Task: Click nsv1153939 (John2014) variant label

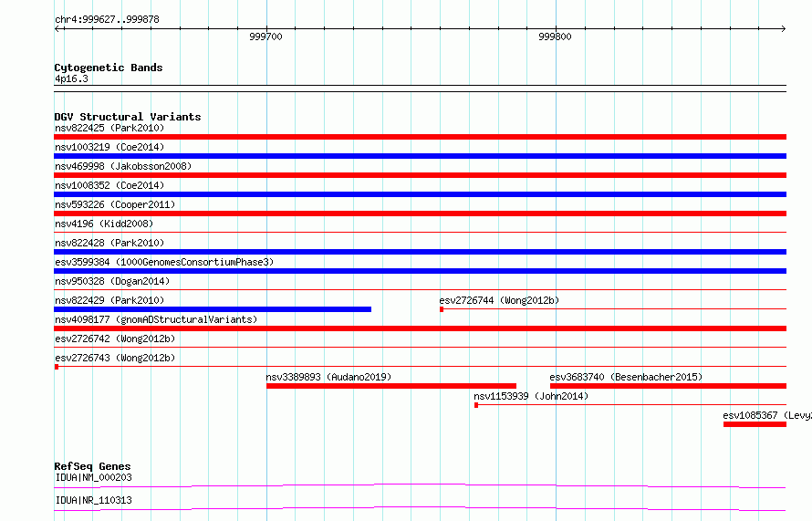Action: click(x=531, y=396)
